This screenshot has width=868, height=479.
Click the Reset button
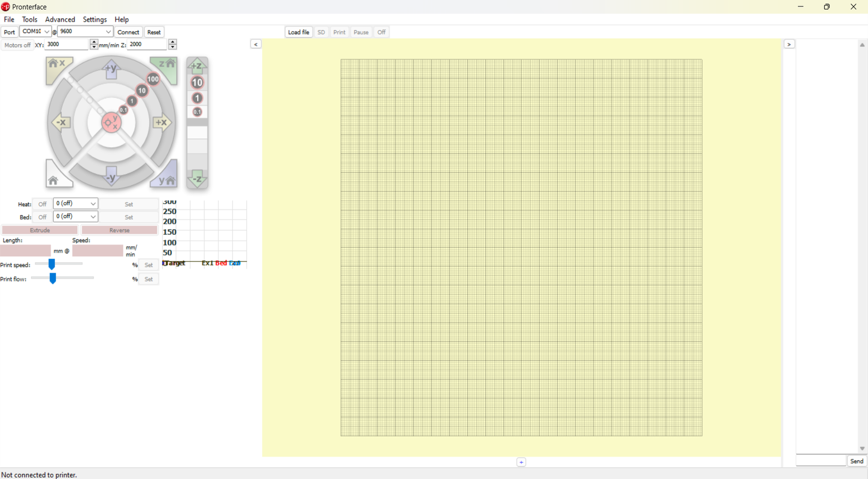pos(154,32)
